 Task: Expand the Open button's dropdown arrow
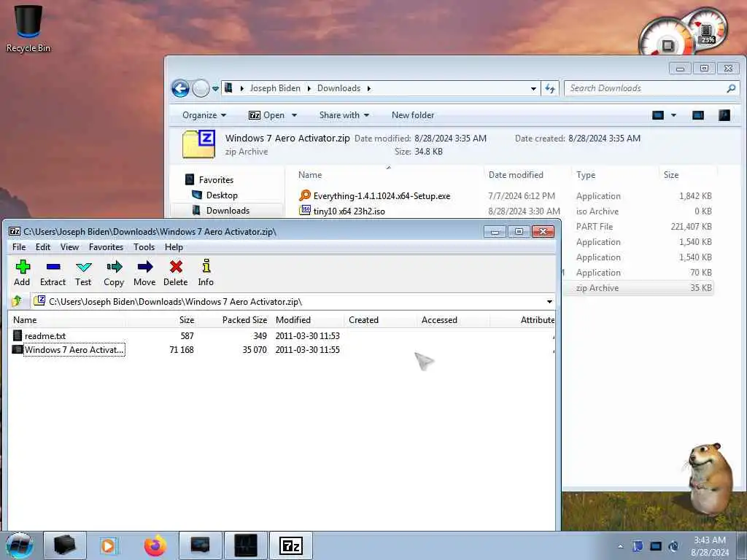click(x=294, y=115)
